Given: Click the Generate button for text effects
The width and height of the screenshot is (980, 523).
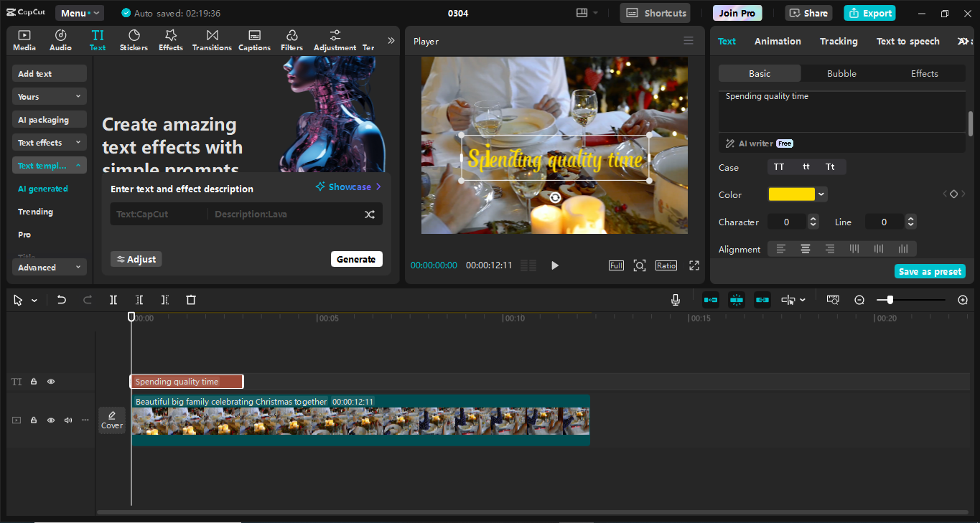Looking at the screenshot, I should pos(356,259).
